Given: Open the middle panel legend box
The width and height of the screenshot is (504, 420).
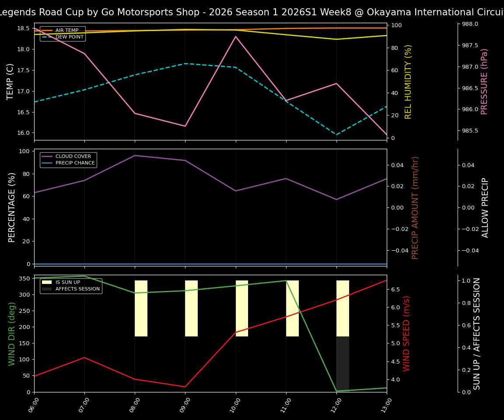Looking at the screenshot, I should pyautogui.click(x=68, y=159).
